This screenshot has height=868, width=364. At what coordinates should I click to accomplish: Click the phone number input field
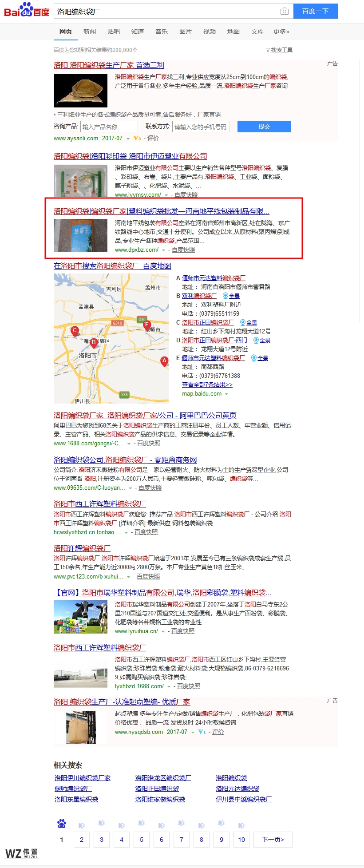(201, 127)
